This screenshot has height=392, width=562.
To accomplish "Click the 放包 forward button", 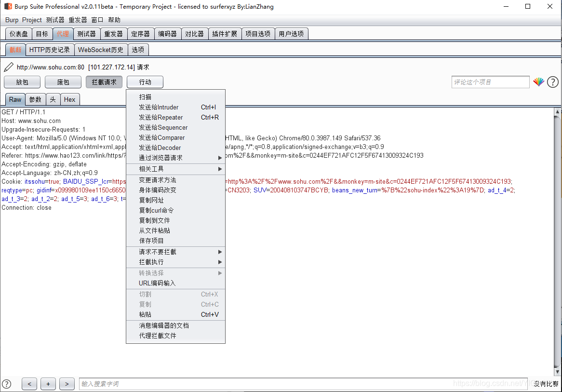I will point(22,82).
